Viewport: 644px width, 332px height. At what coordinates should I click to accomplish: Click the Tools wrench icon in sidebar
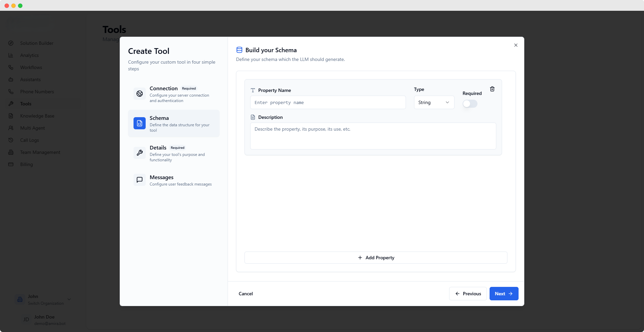pos(11,104)
